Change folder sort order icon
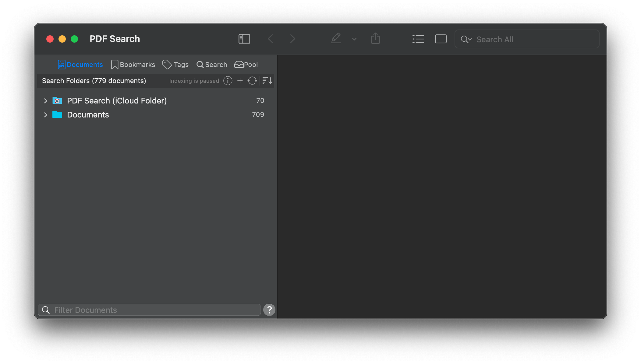641x364 pixels. coord(267,81)
